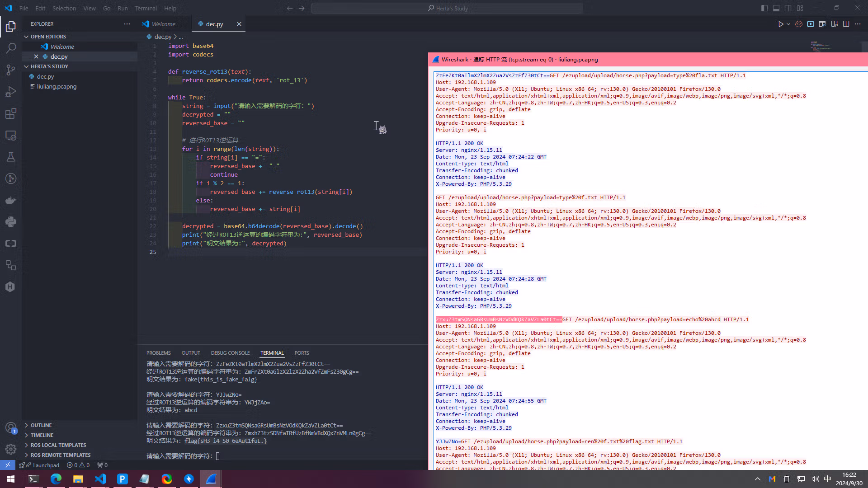Click the terminal input prompt cursor

(217, 456)
